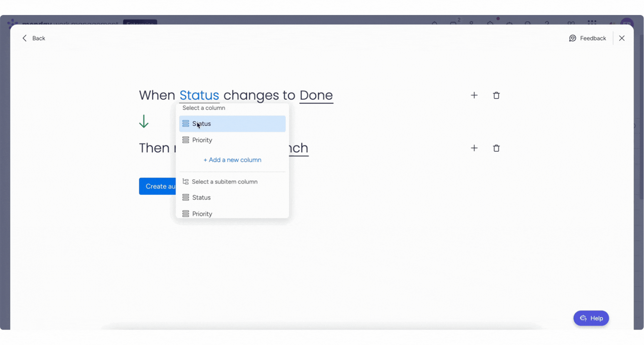Viewport: 644px width, 345px height.
Task: Click the green down arrow between steps
Action: pyautogui.click(x=144, y=121)
